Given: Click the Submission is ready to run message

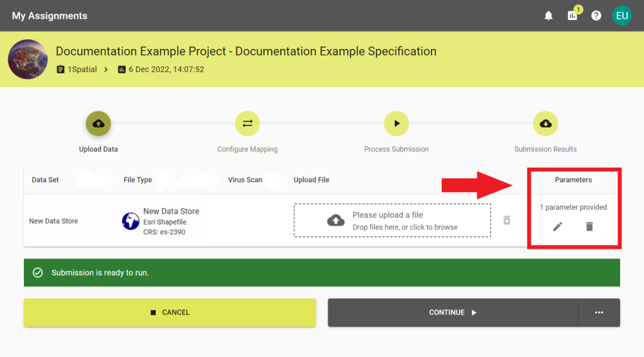Looking at the screenshot, I should click(100, 273).
